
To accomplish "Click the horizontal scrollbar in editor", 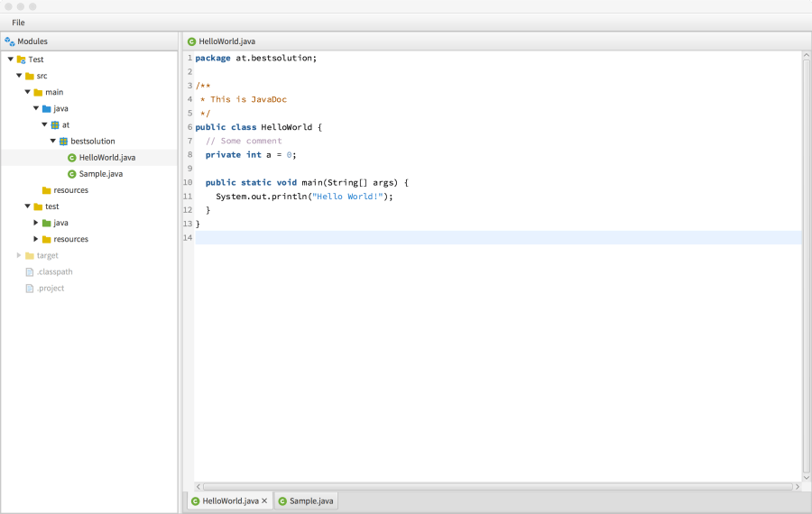I will click(496, 487).
